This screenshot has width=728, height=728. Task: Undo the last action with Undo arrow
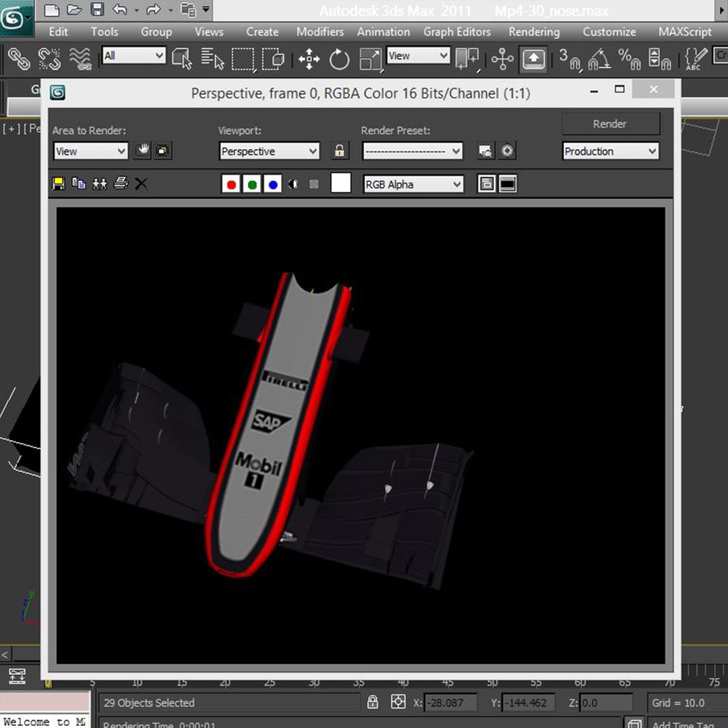(x=120, y=9)
